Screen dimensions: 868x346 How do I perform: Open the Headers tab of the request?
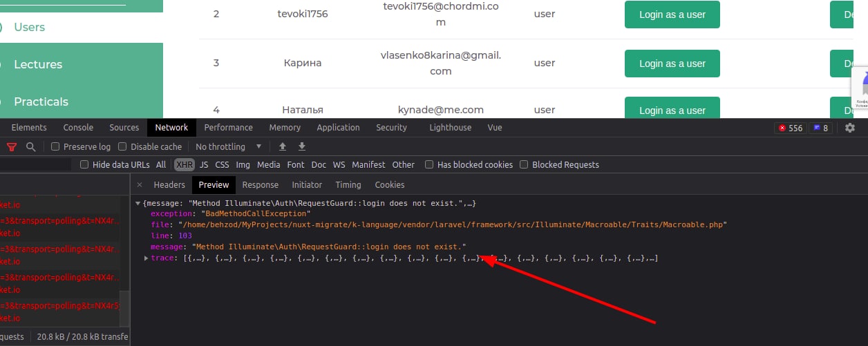169,184
